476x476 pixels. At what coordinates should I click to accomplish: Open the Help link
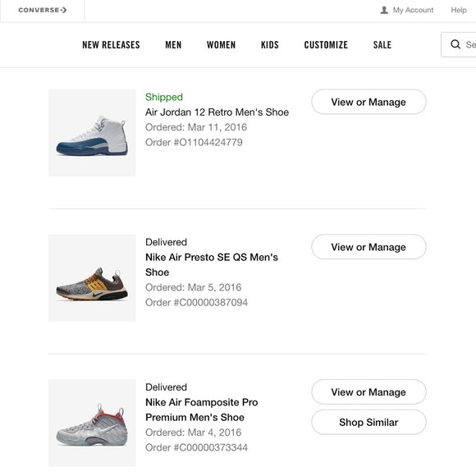pyautogui.click(x=459, y=10)
